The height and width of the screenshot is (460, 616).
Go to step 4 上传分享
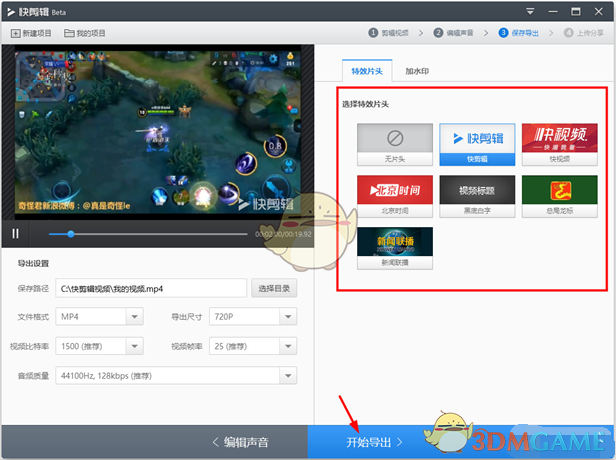[x=584, y=33]
